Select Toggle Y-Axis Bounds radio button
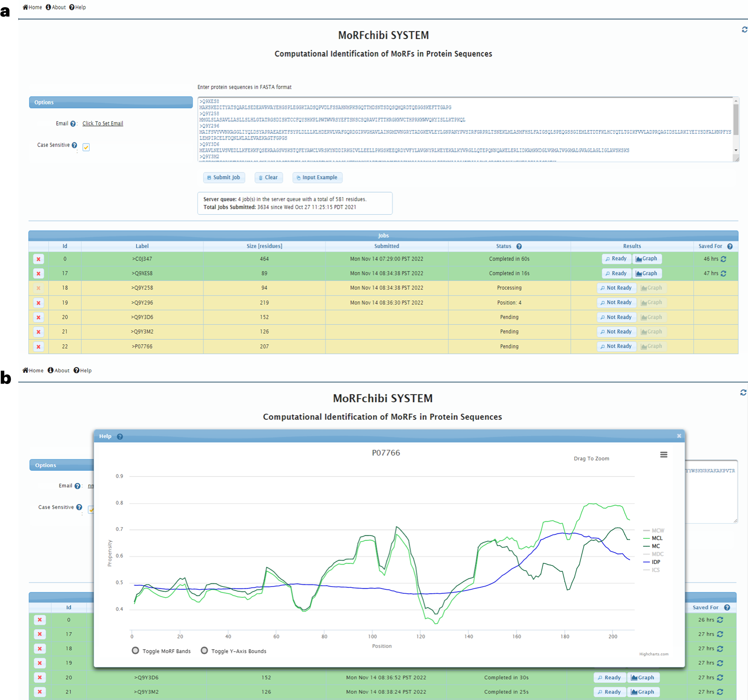This screenshot has width=748, height=700. (x=204, y=650)
